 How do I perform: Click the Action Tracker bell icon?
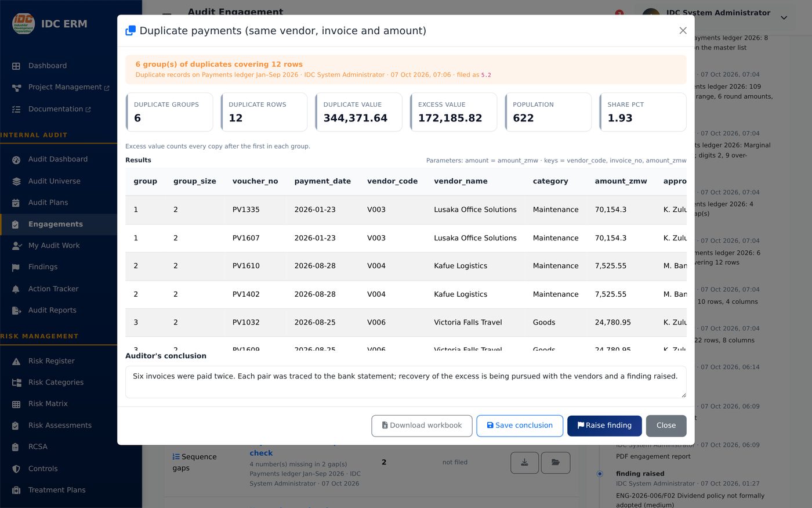16,289
